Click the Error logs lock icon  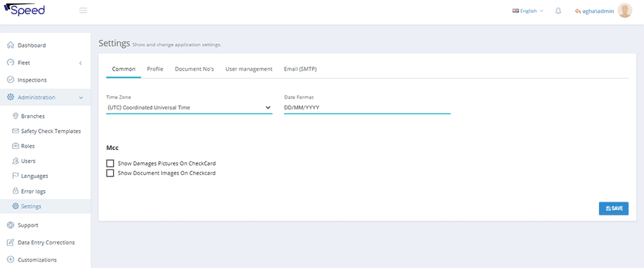click(16, 192)
